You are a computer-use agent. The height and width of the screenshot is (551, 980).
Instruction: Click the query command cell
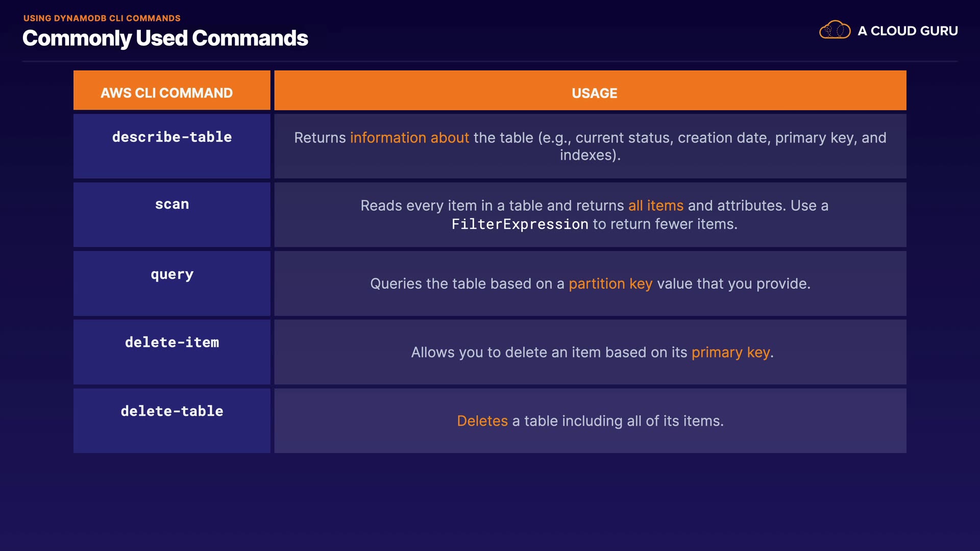click(x=172, y=274)
